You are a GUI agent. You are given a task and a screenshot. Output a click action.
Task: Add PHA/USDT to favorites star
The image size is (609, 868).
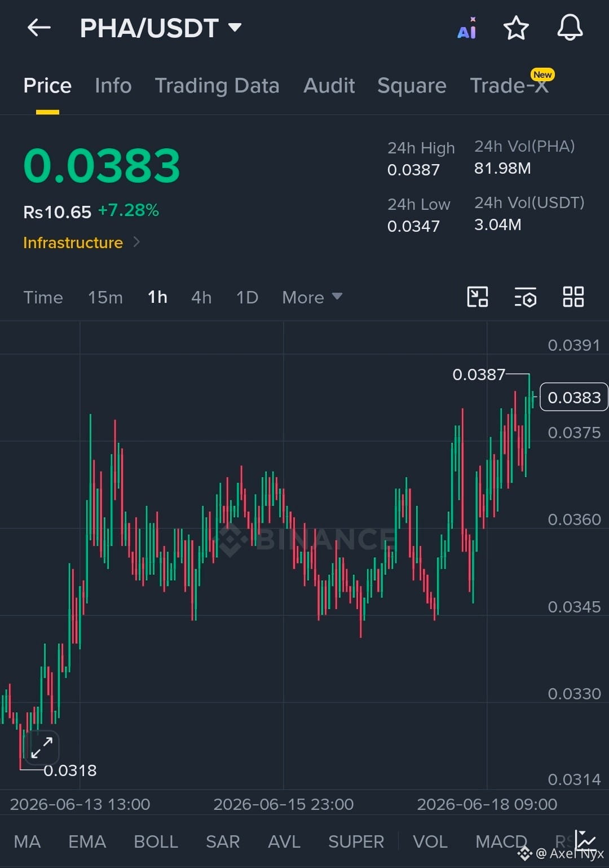click(x=516, y=28)
